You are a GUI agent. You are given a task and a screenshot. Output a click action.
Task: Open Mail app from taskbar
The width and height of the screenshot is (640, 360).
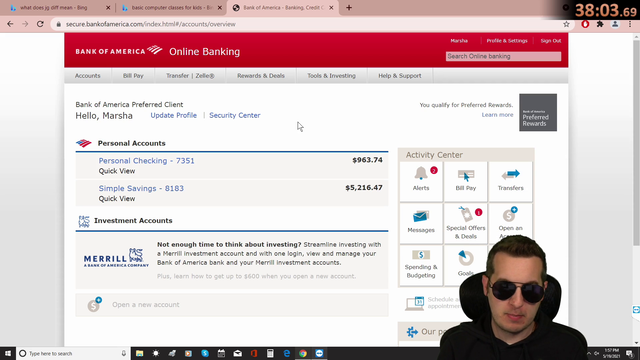(238, 353)
